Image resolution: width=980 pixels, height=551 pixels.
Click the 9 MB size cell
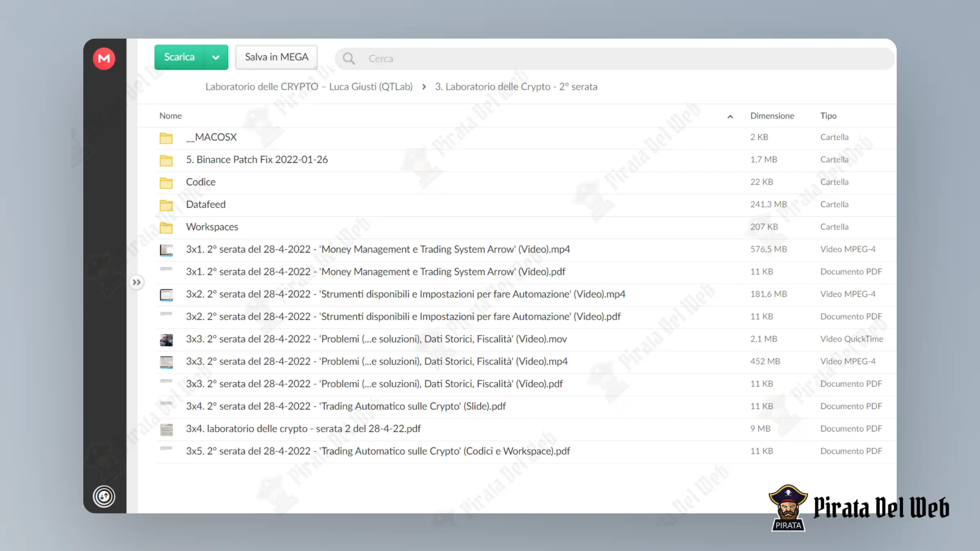point(760,429)
